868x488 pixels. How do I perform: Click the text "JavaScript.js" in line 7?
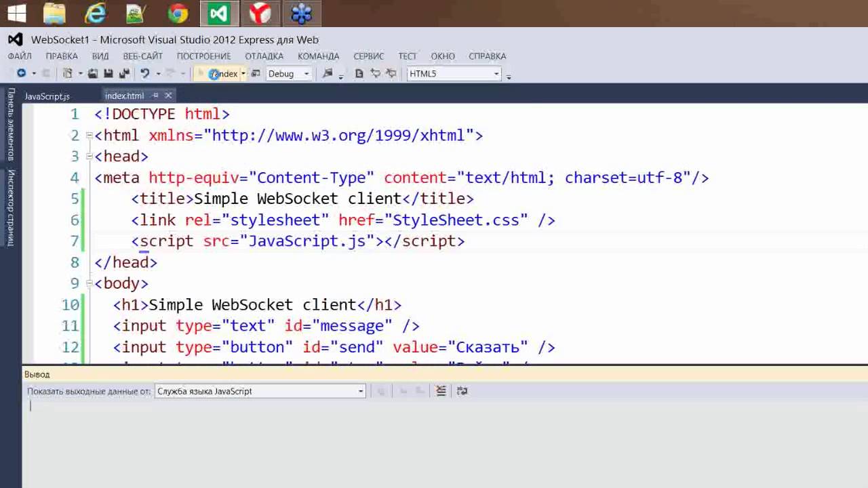307,241
